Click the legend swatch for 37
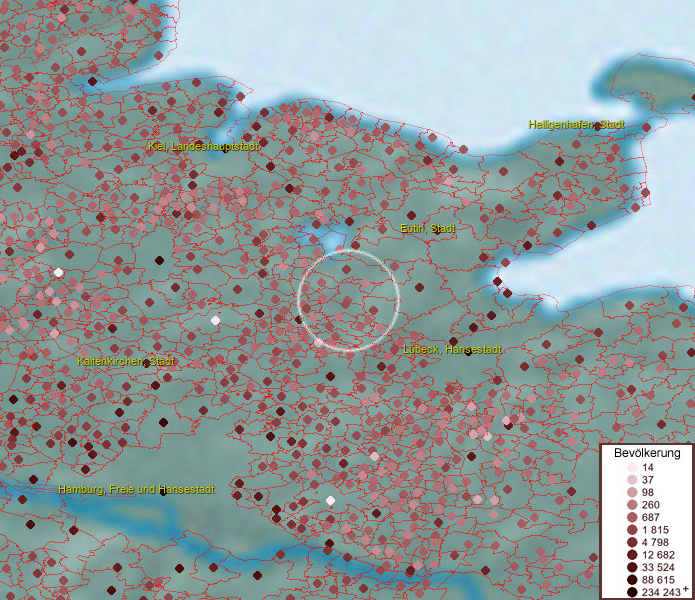Image resolution: width=695 pixels, height=600 pixels. tap(632, 479)
